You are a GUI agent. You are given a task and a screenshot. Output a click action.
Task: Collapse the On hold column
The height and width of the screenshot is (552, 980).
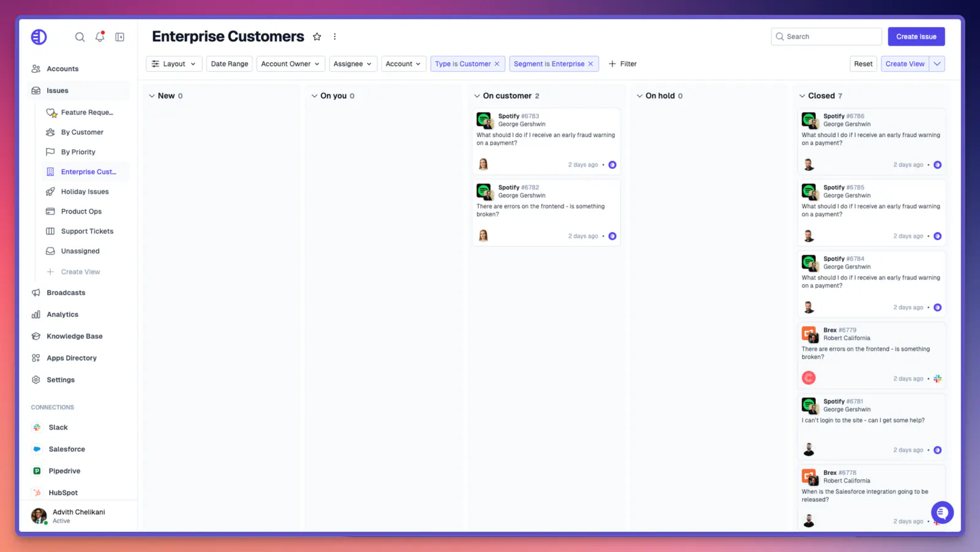(x=639, y=96)
